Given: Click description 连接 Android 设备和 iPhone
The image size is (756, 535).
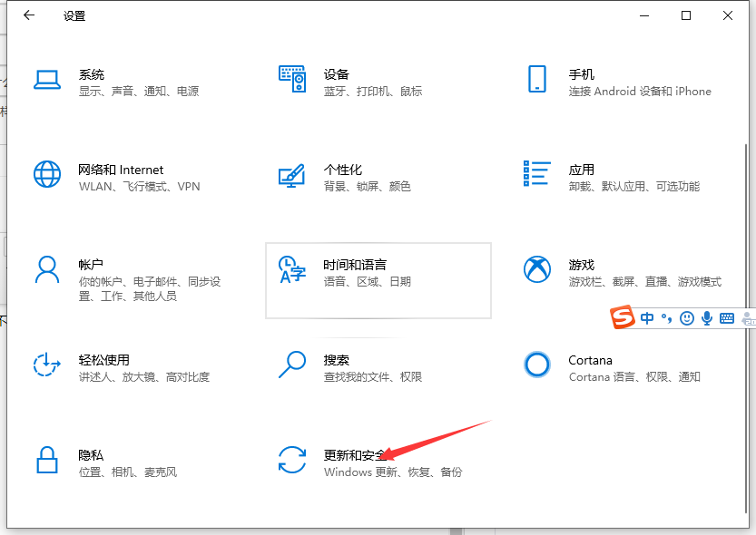Looking at the screenshot, I should (x=640, y=91).
